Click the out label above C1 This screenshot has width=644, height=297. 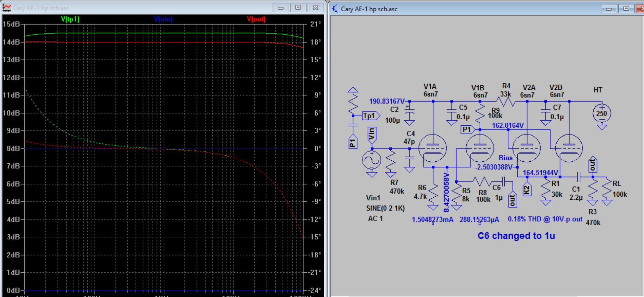593,165
